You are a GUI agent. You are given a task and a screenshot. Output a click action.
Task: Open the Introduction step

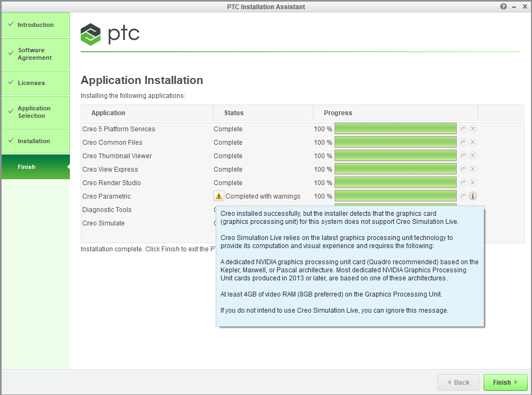36,25
